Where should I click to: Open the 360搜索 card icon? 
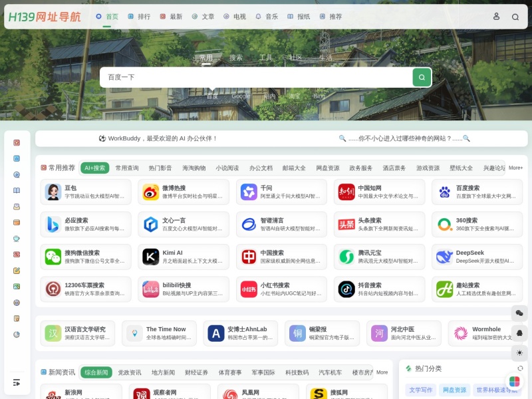click(444, 224)
